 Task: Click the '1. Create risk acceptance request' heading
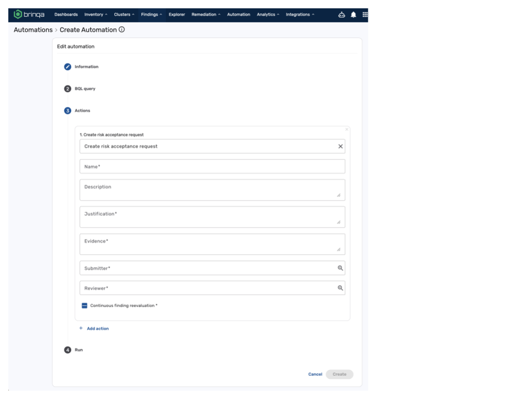112,135
